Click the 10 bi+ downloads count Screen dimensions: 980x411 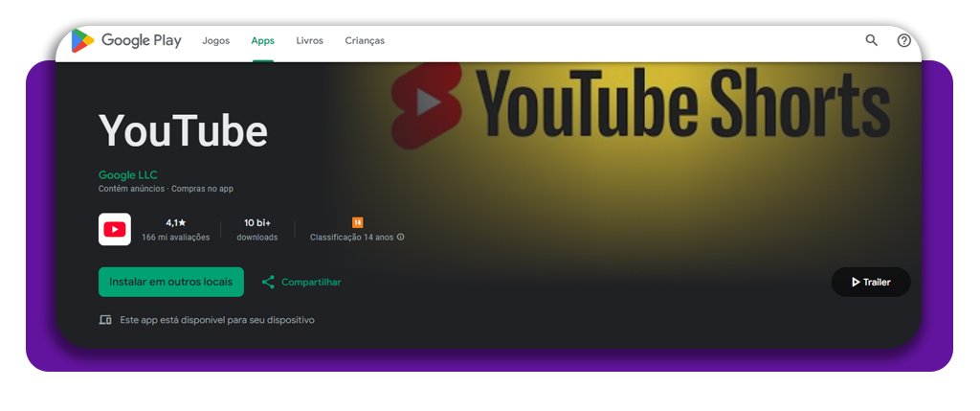click(256, 222)
